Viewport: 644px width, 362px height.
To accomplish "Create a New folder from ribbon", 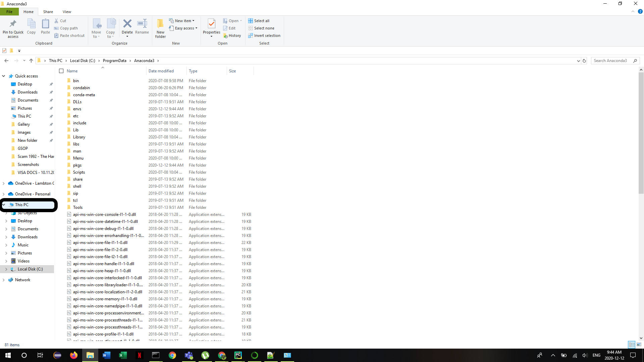I will (x=160, y=28).
